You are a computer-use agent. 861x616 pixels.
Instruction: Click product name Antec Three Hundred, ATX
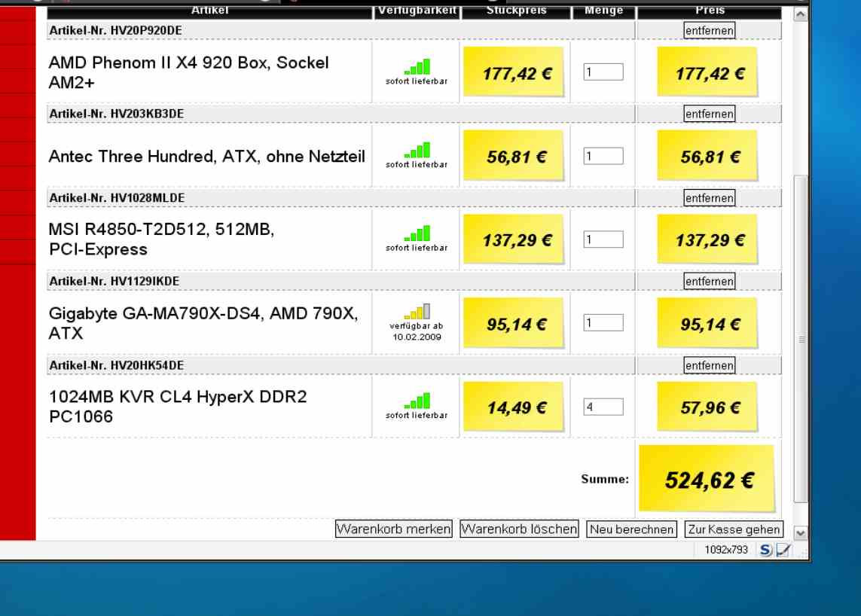pyautogui.click(x=206, y=157)
